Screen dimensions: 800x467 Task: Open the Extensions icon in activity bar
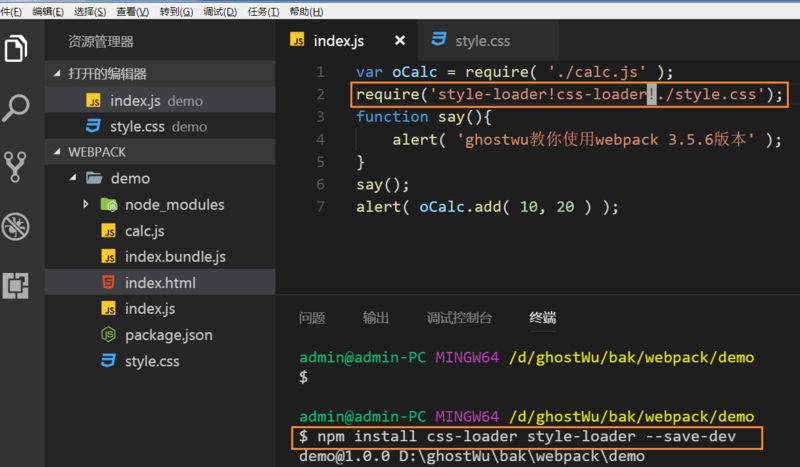(x=15, y=285)
